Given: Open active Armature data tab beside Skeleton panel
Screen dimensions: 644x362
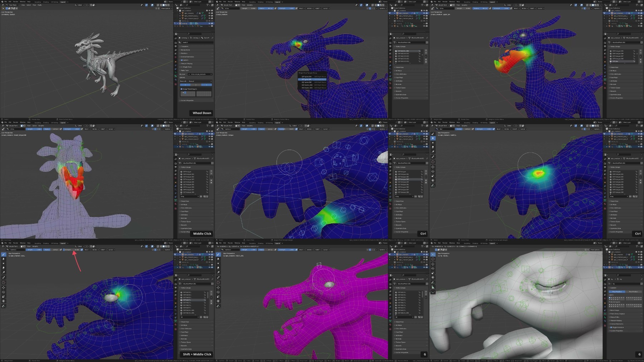Looking at the screenshot, I should coord(605,314).
